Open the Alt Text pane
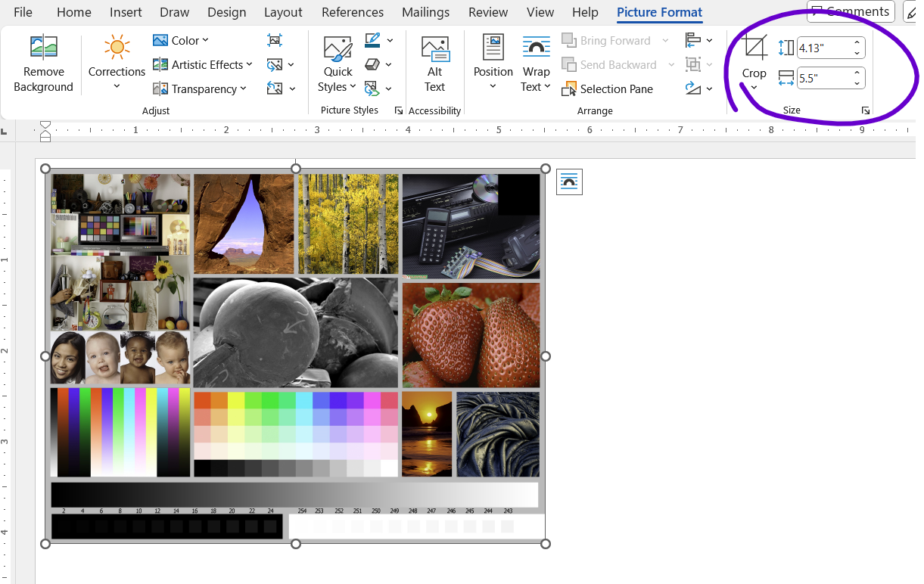Screen dimensions: 924x584 [x=434, y=64]
